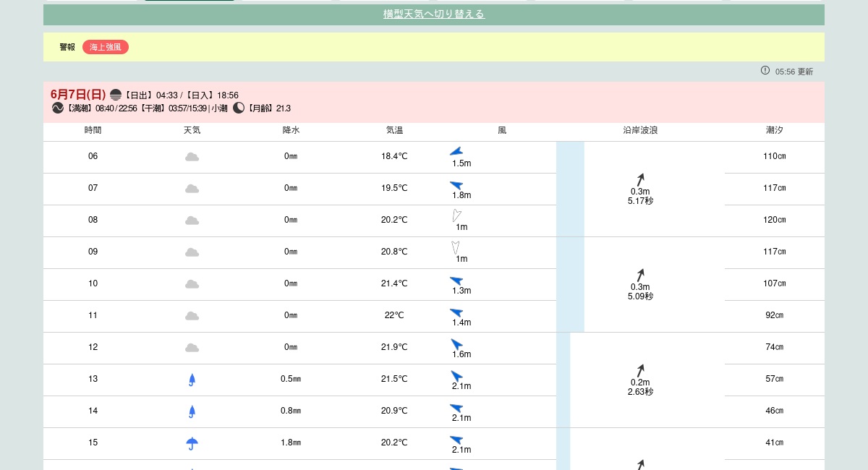The width and height of the screenshot is (868, 470).
Task: Click the 小潮 tide type text
Action: pyautogui.click(x=220, y=108)
